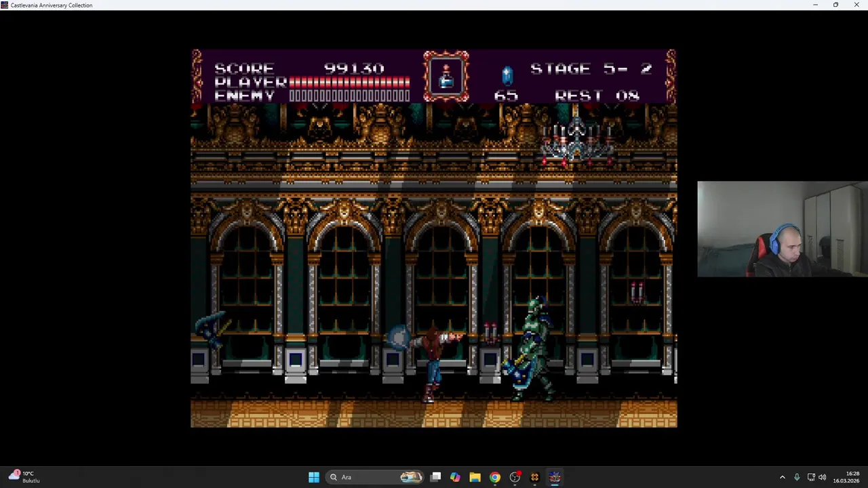
Task: Close the Castlevania Anniversary Collection window
Action: pyautogui.click(x=856, y=5)
